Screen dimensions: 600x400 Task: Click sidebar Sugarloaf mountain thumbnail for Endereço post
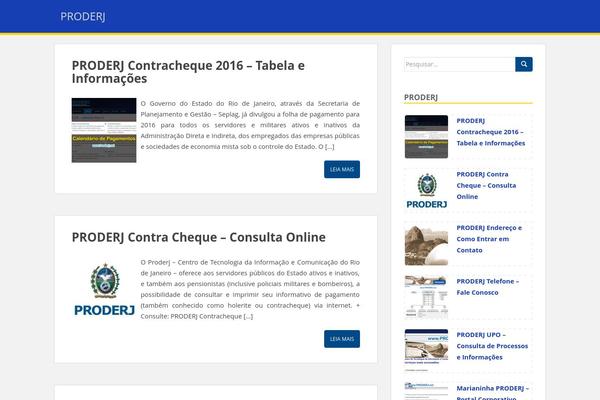[426, 244]
